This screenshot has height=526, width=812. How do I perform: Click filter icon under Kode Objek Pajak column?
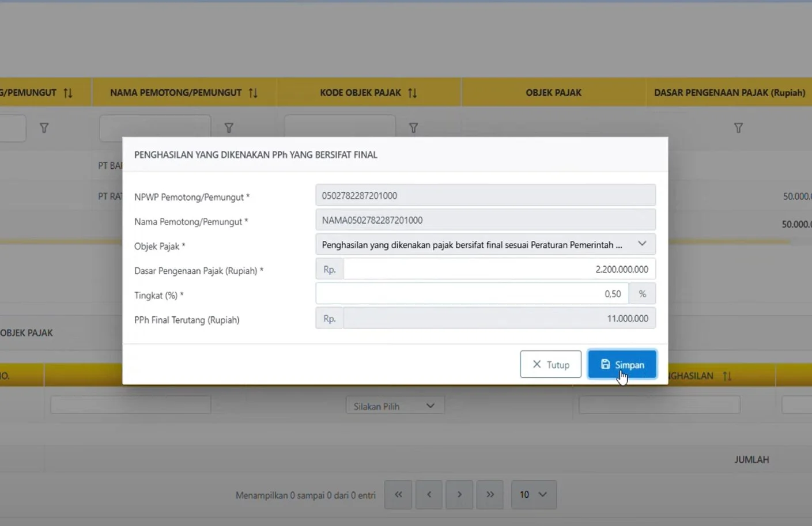point(413,128)
